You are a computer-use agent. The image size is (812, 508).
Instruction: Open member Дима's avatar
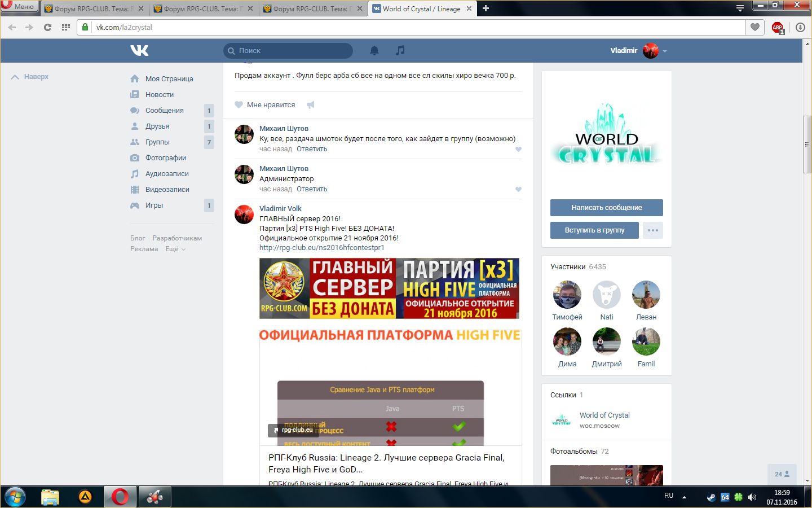coord(567,341)
